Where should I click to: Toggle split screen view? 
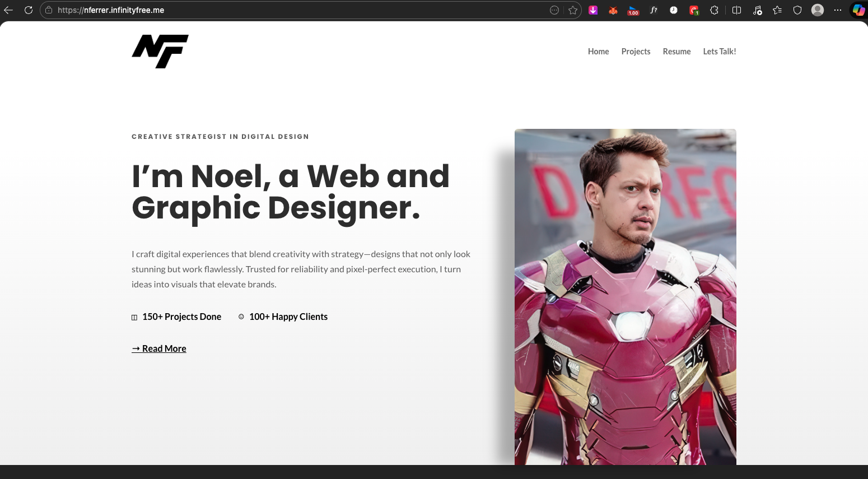737,10
